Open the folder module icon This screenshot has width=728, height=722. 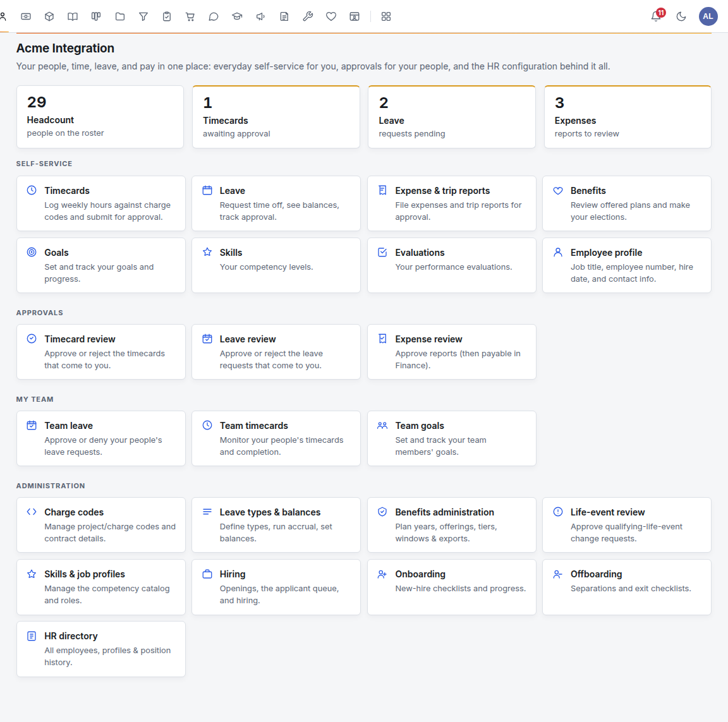click(120, 16)
